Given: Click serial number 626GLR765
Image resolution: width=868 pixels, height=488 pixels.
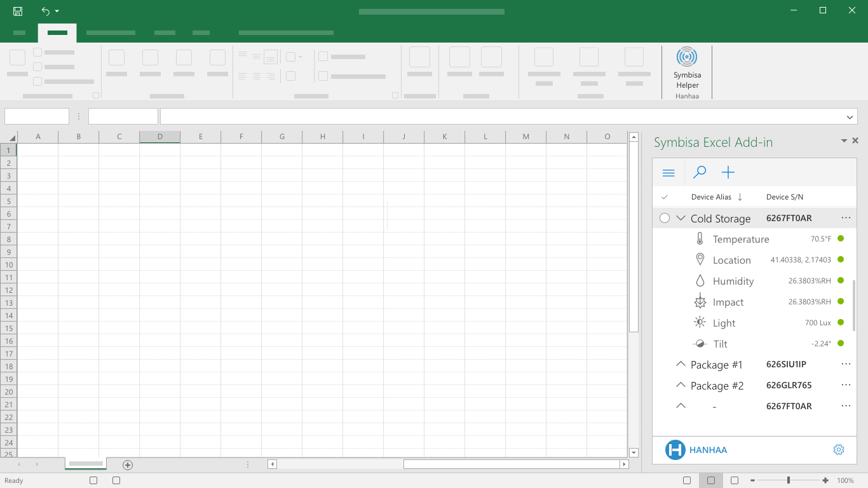Looking at the screenshot, I should click(x=789, y=385).
